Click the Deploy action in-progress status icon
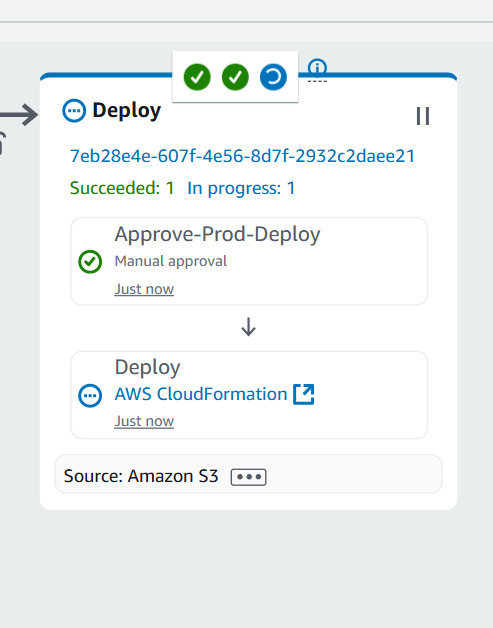Screen dimensions: 493x628 (90, 396)
